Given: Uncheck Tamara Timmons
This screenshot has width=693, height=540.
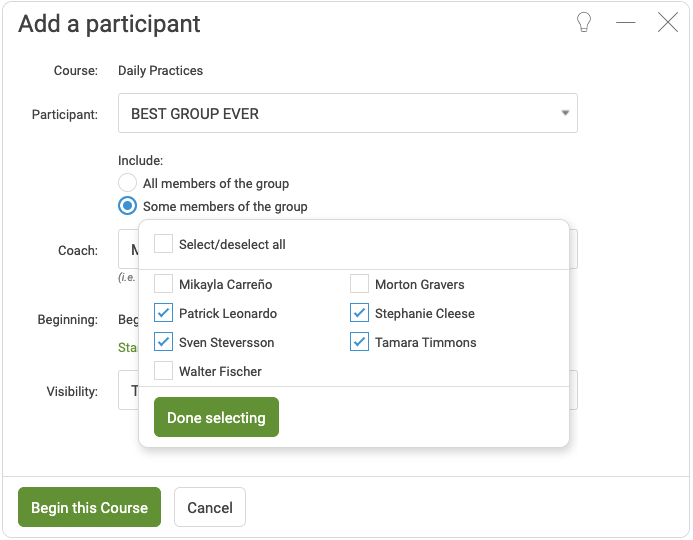Looking at the screenshot, I should pos(359,342).
